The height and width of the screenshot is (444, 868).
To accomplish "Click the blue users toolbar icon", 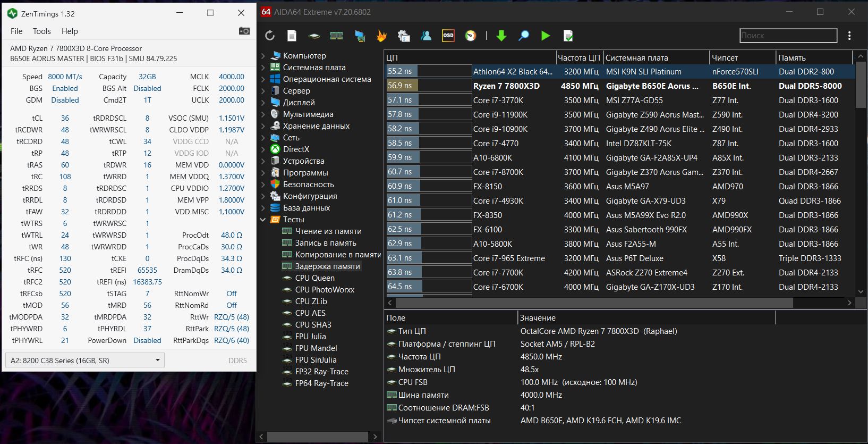I will click(x=426, y=36).
